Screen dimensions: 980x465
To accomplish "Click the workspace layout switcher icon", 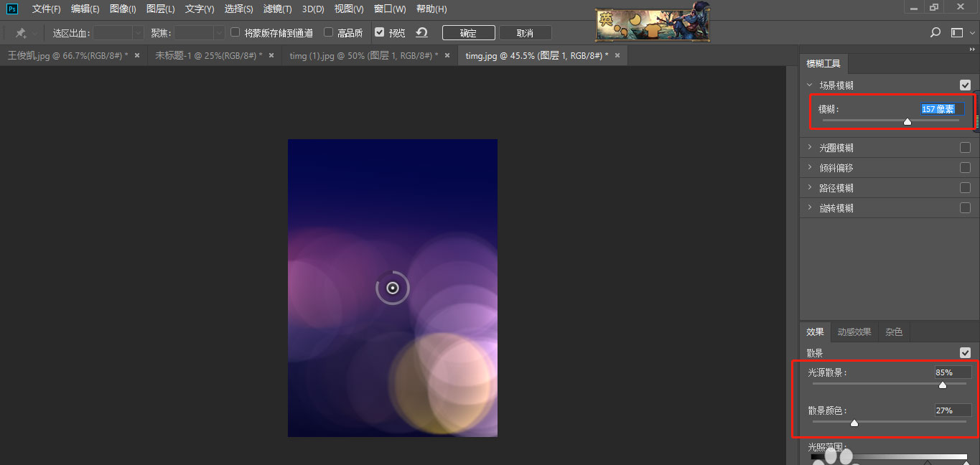I will click(956, 33).
